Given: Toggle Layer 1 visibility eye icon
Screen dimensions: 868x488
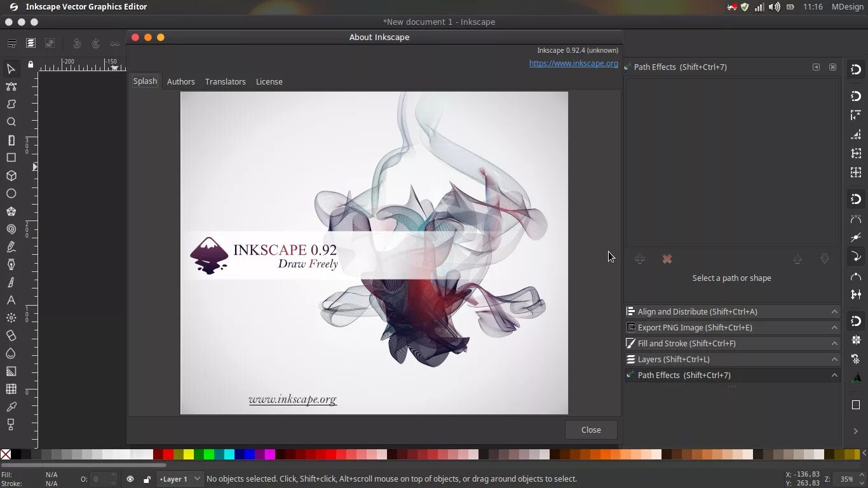Looking at the screenshot, I should pyautogui.click(x=130, y=479).
